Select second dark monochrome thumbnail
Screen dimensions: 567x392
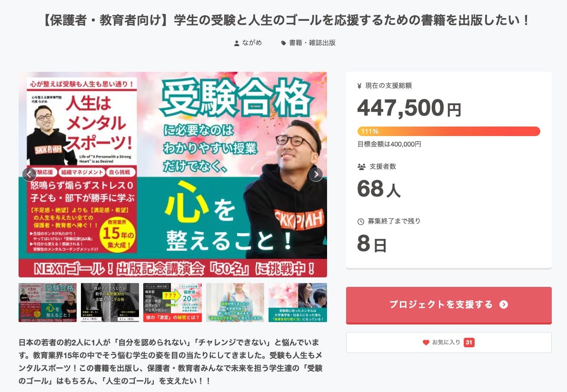[110, 303]
